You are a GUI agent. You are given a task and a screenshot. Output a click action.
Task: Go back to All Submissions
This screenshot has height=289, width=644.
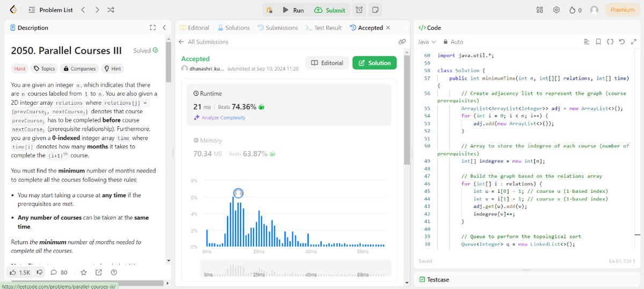(204, 41)
